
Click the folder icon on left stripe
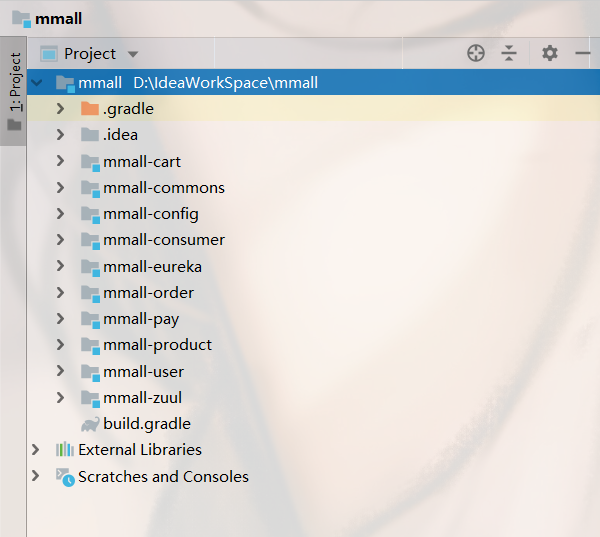click(x=15, y=125)
